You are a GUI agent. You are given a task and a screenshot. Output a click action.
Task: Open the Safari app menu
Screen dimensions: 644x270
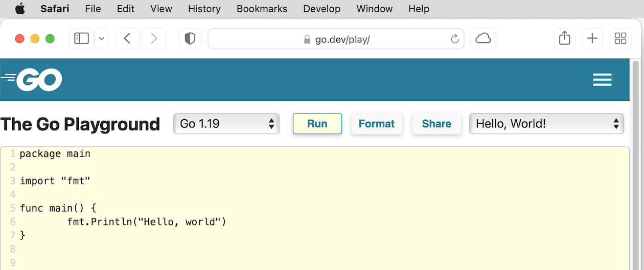[x=55, y=9]
